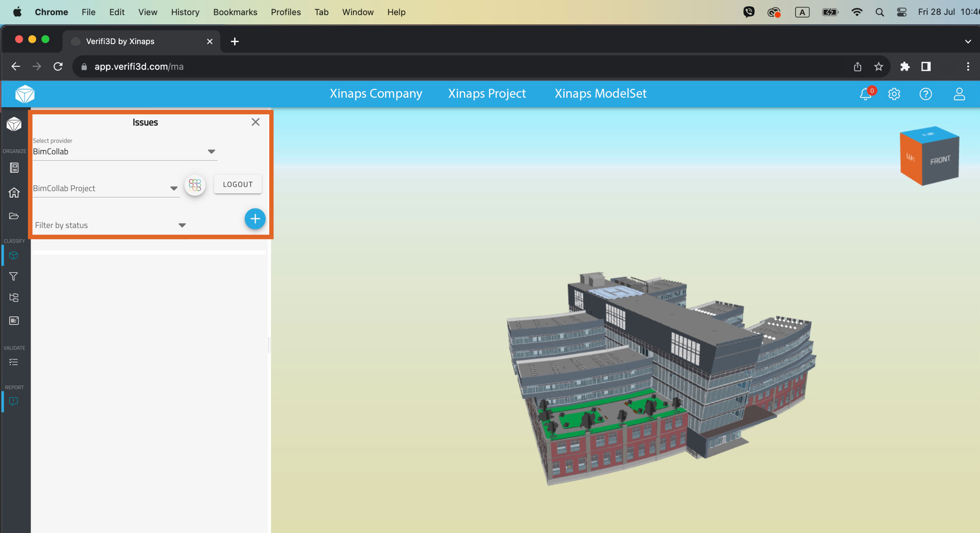
Task: Open the Apple menu
Action: [17, 12]
